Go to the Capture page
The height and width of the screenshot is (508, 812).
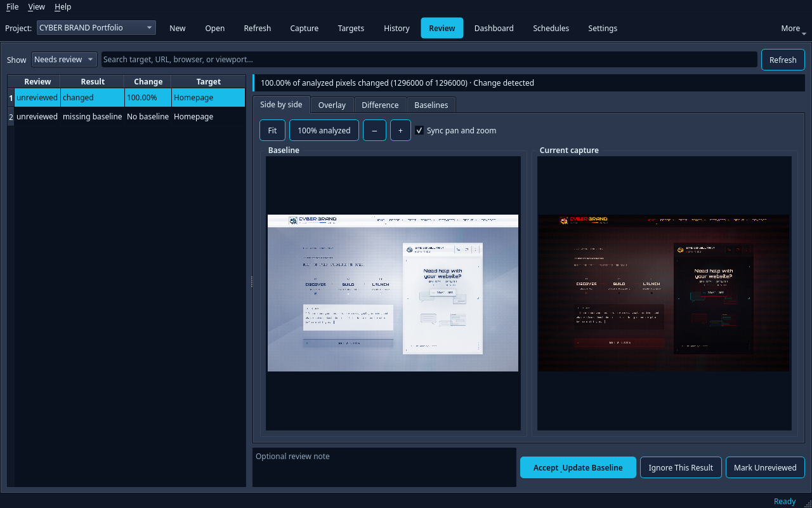(x=304, y=28)
